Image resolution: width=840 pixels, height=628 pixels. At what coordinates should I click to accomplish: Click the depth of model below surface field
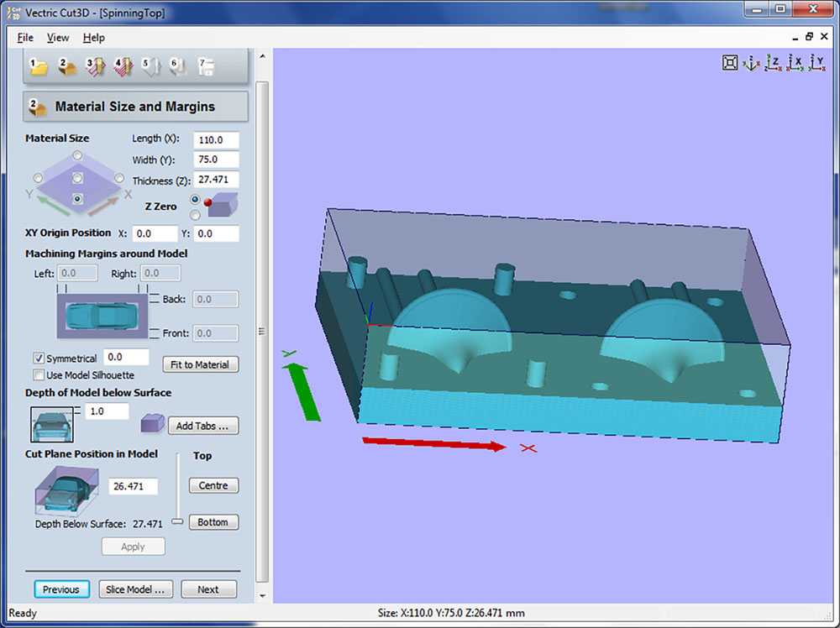click(x=108, y=411)
